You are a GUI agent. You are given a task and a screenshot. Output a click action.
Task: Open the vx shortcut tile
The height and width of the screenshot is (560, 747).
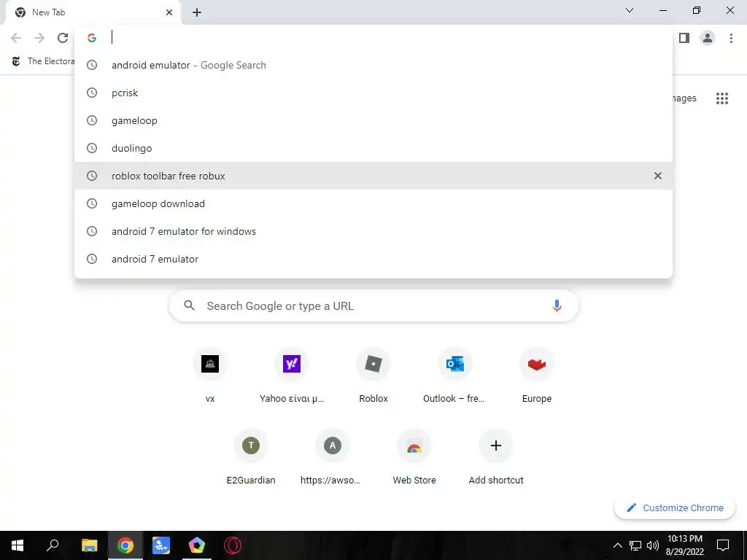[210, 376]
